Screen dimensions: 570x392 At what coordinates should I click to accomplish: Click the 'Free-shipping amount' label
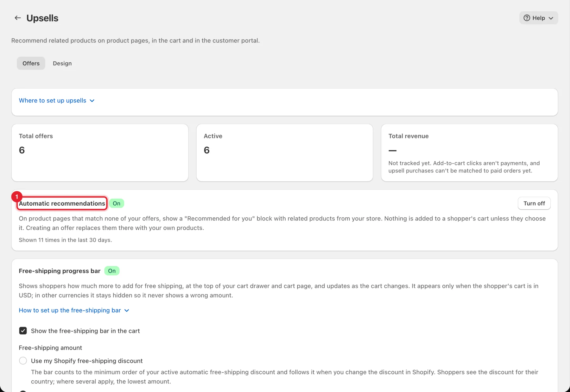50,348
